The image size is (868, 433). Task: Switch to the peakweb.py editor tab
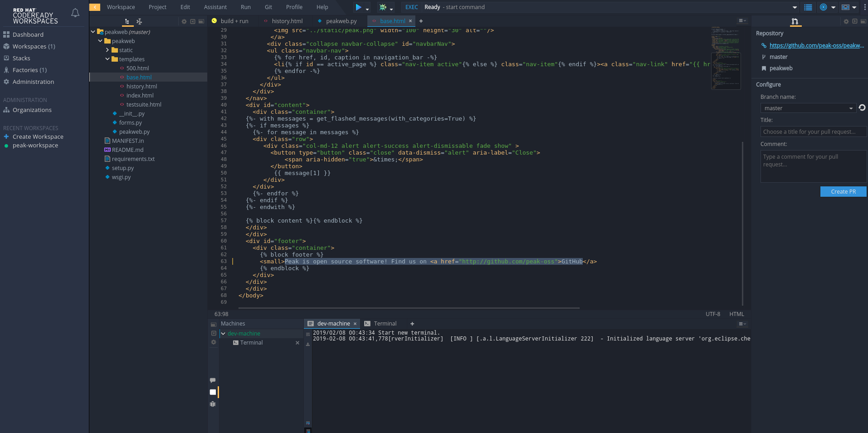341,21
